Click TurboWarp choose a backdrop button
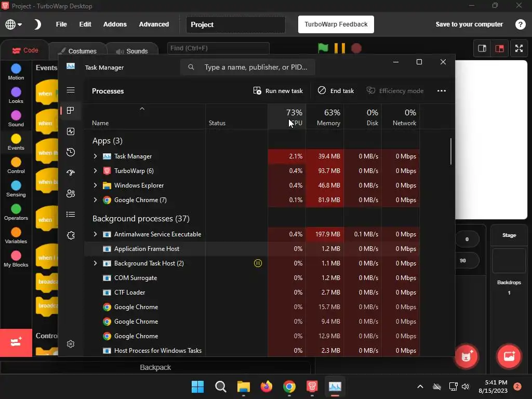 click(x=509, y=356)
